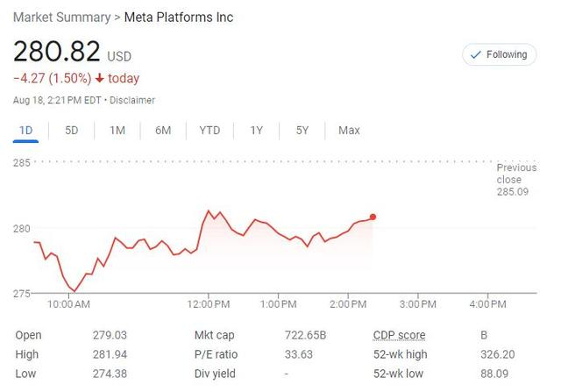View the 1Y chart range
This screenshot has width=561, height=392.
click(256, 131)
